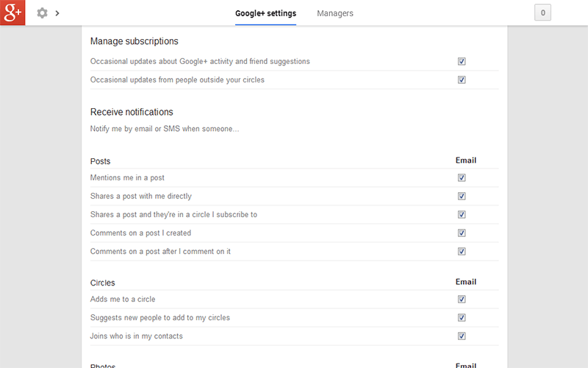Open the Managers tab
Image resolution: width=588 pixels, height=368 pixels.
[335, 13]
